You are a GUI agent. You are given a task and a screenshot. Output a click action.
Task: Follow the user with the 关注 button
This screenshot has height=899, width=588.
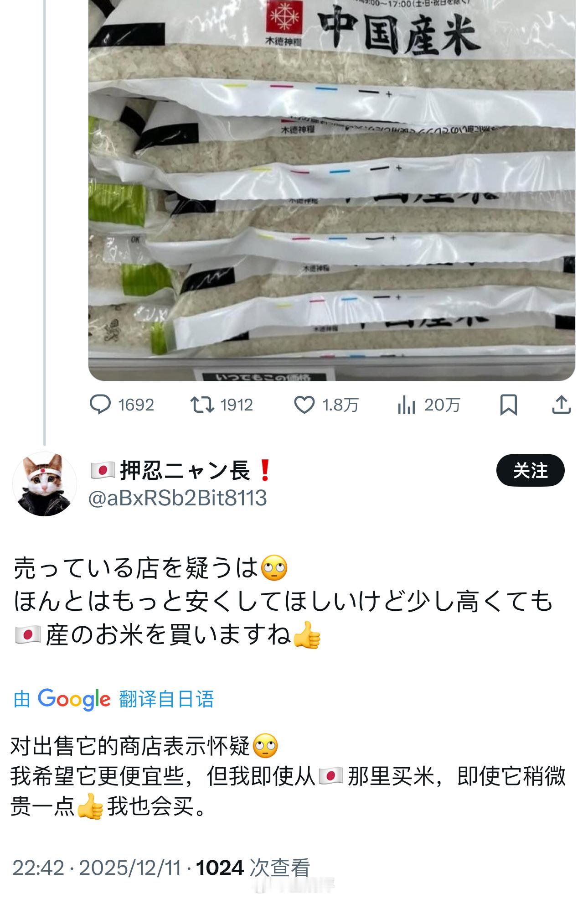point(530,470)
